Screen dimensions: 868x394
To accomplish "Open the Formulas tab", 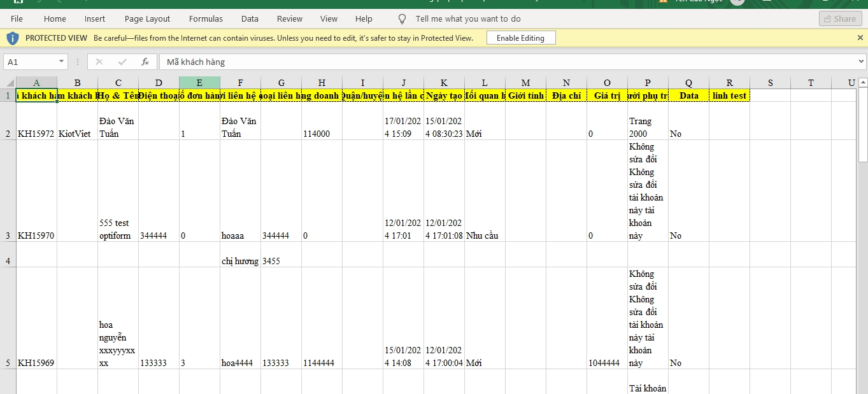I will point(206,18).
